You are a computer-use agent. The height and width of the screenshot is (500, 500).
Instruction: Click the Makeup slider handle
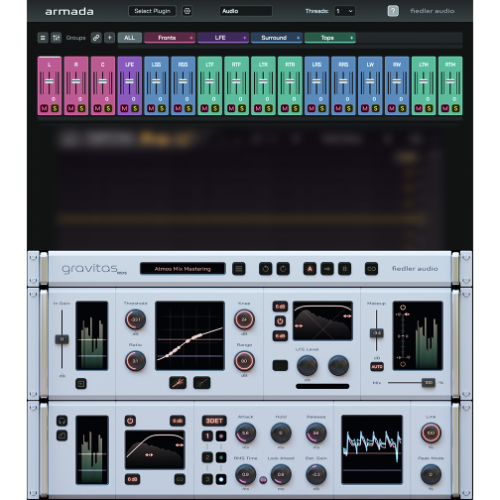click(x=377, y=333)
